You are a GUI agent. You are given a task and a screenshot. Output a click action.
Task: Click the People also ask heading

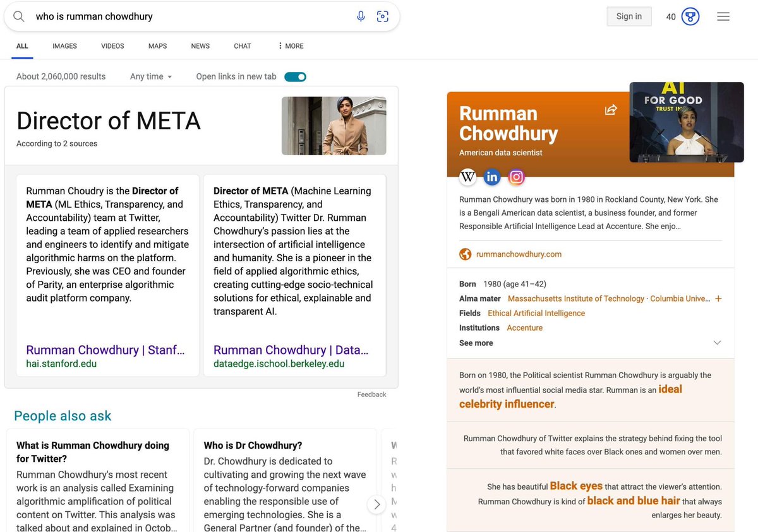pos(63,415)
